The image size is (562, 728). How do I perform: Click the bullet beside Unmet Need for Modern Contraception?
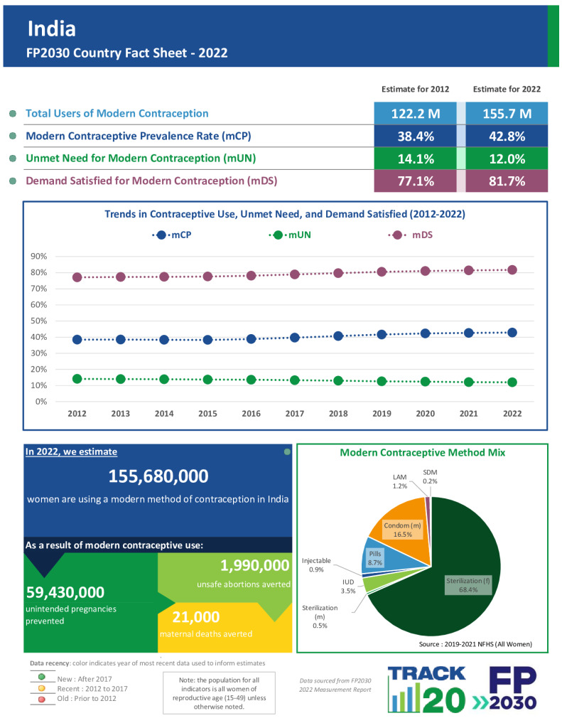point(13,159)
